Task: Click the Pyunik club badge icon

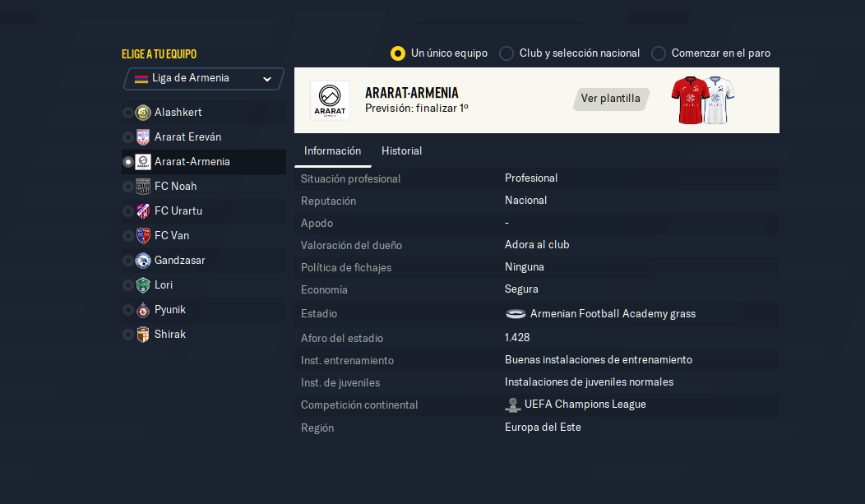Action: point(143,310)
